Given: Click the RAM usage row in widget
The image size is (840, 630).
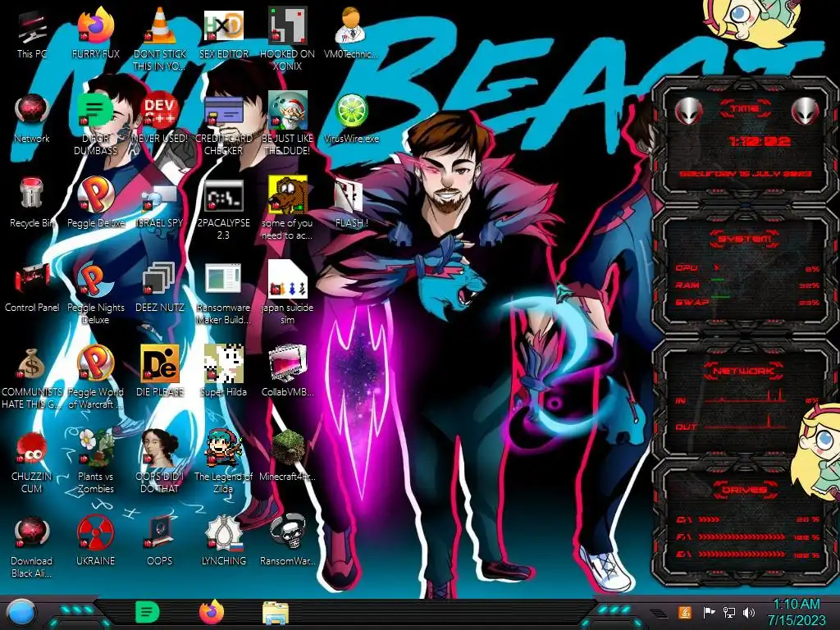Looking at the screenshot, I should pyautogui.click(x=748, y=285).
